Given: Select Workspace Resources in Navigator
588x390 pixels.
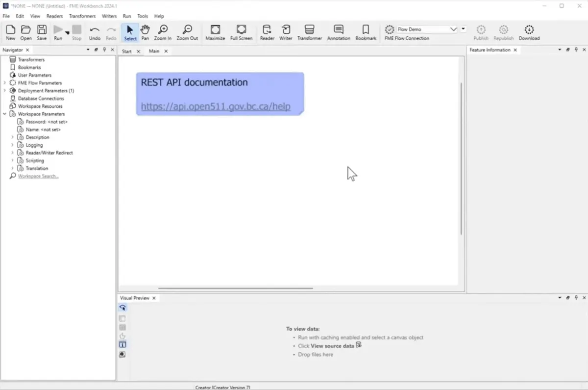Looking at the screenshot, I should [40, 106].
